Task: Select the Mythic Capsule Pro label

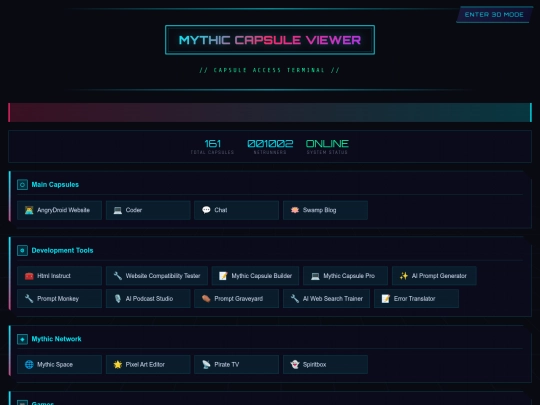Action: click(x=349, y=276)
